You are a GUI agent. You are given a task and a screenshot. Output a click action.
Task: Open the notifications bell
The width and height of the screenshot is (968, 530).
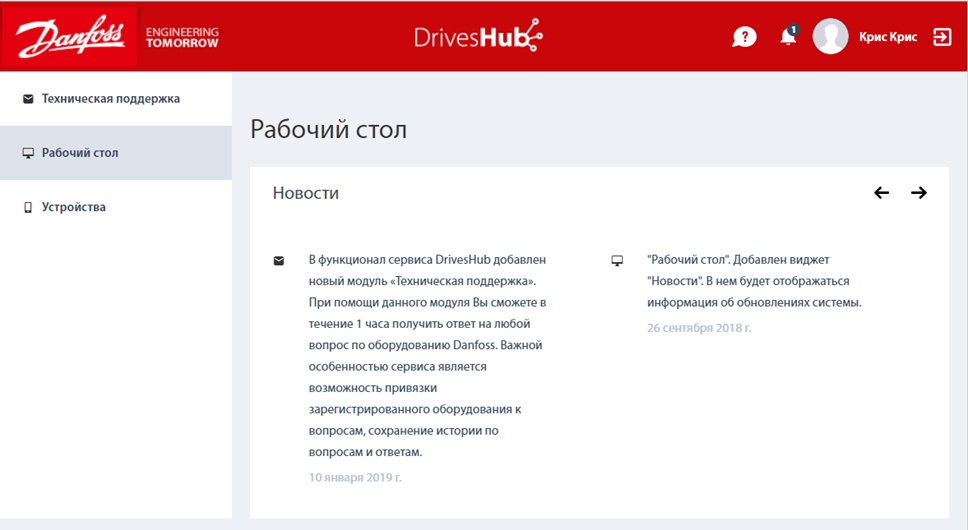[x=788, y=37]
